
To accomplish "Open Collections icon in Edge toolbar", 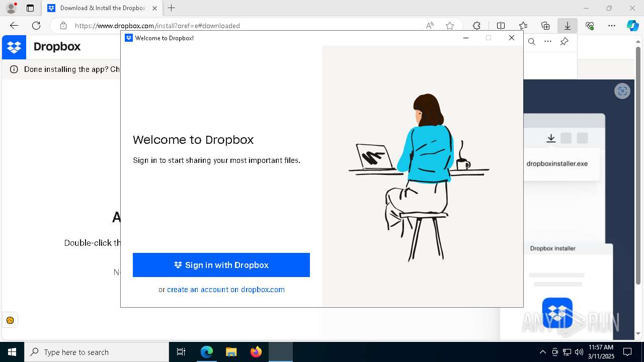I will point(545,26).
